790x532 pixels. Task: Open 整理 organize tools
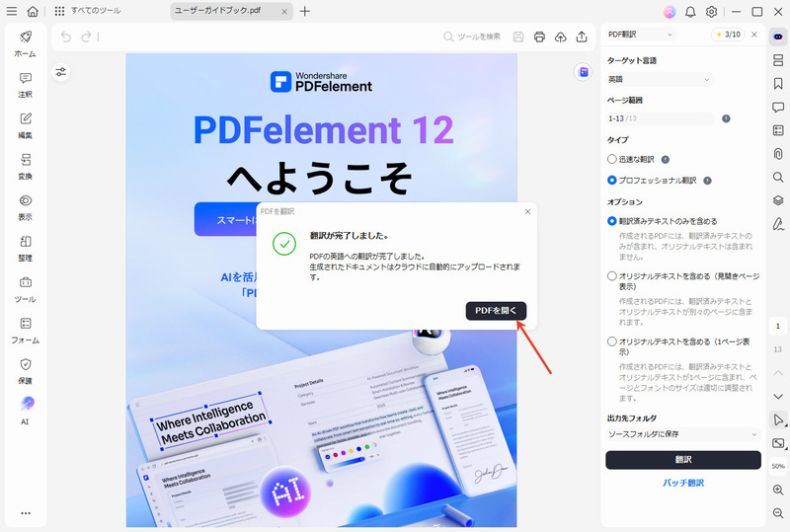[26, 249]
